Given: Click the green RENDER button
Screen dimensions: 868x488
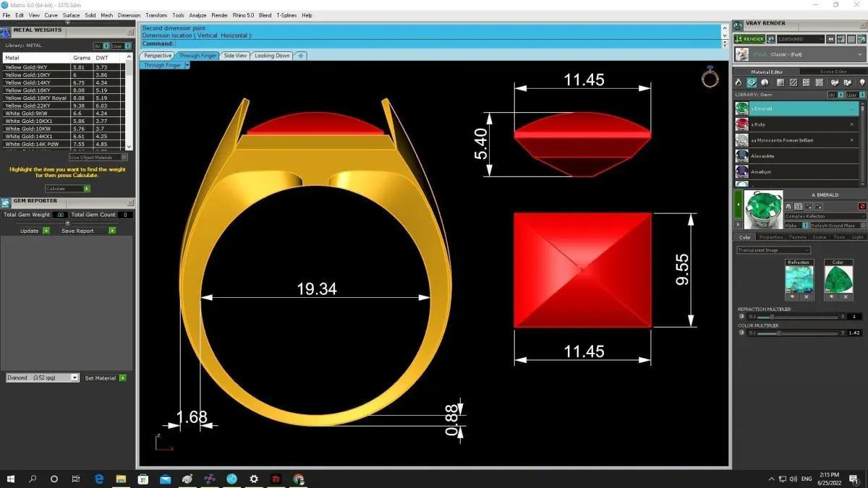Looking at the screenshot, I should point(749,39).
